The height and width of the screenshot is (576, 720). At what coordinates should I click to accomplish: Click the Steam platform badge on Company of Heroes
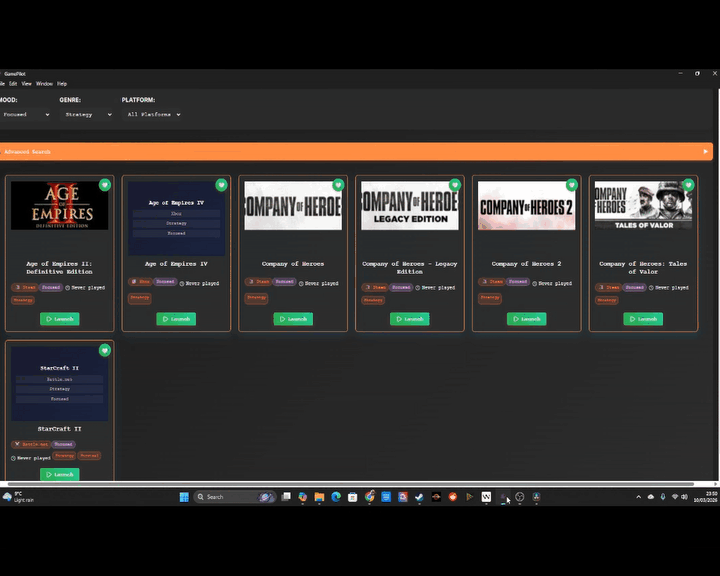257,283
